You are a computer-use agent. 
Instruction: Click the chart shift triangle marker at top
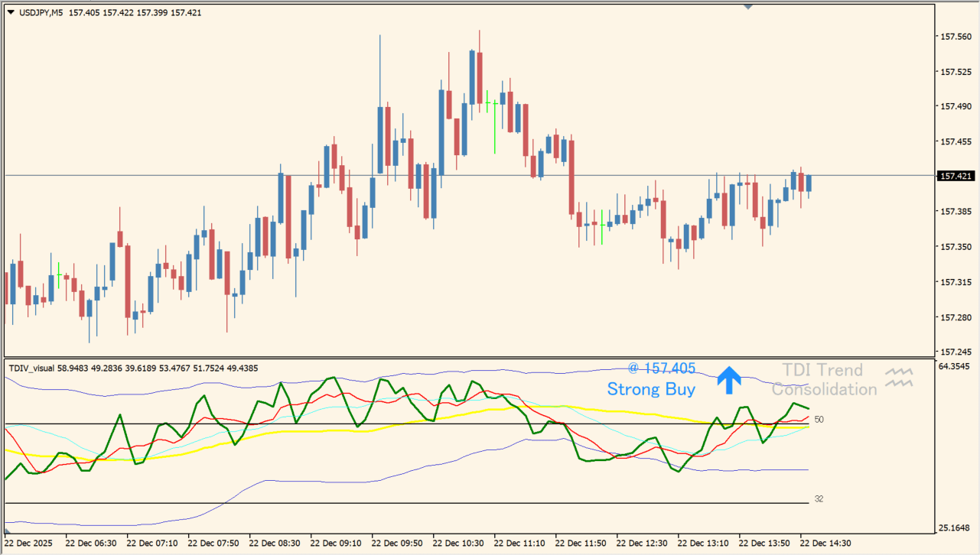[748, 6]
